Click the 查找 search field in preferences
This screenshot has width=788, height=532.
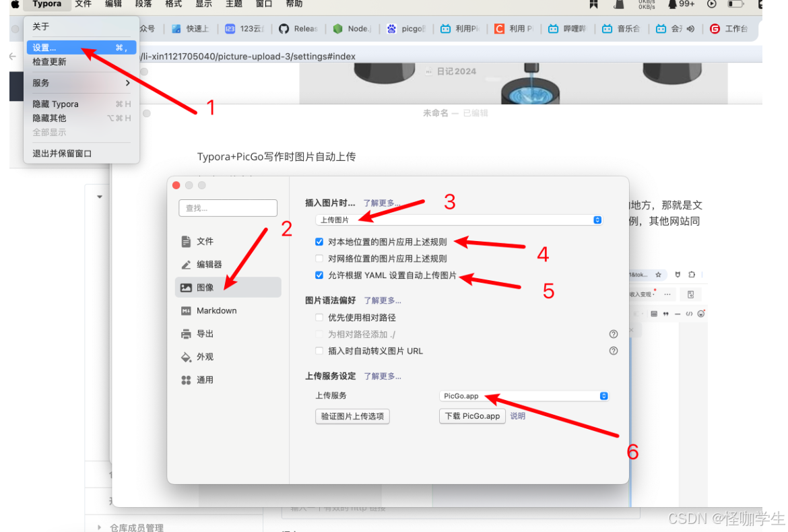coord(228,208)
